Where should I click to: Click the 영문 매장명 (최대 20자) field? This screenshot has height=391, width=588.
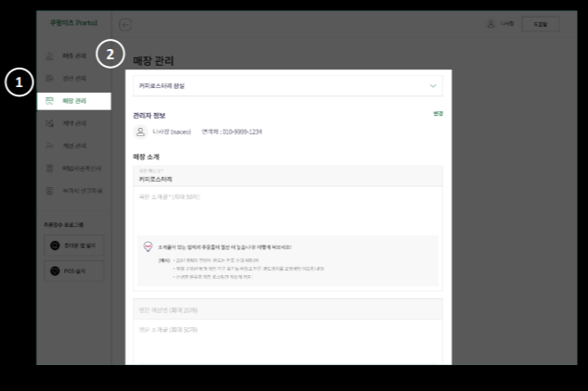(x=288, y=309)
